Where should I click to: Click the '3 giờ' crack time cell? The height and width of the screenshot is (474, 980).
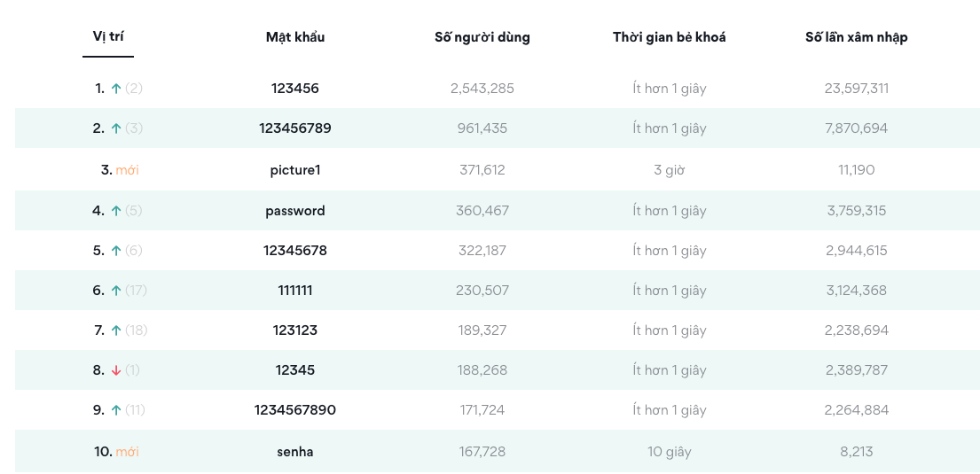670,170
